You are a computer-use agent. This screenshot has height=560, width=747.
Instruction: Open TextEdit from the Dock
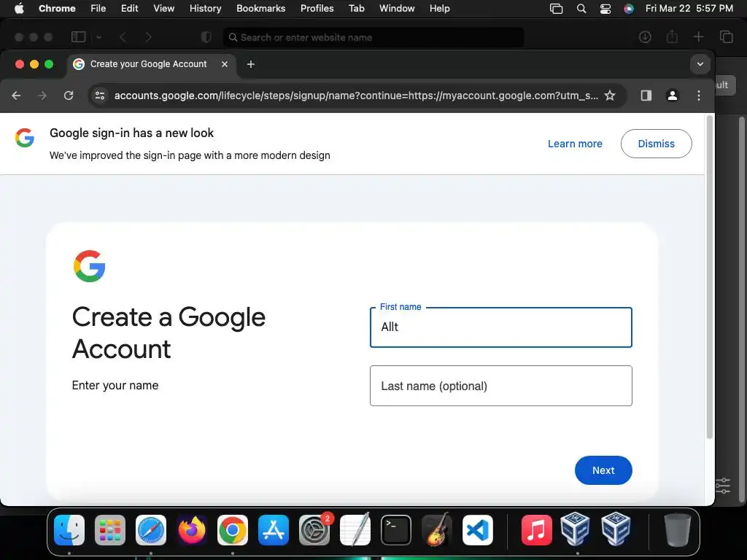[x=355, y=529]
